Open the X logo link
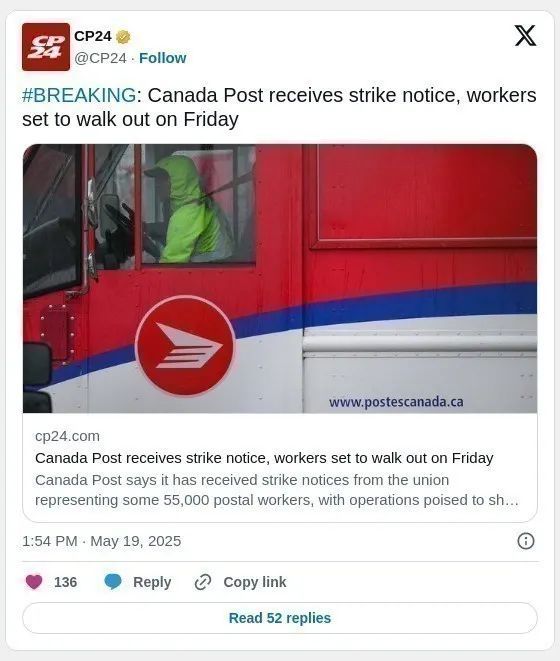 coord(525,35)
